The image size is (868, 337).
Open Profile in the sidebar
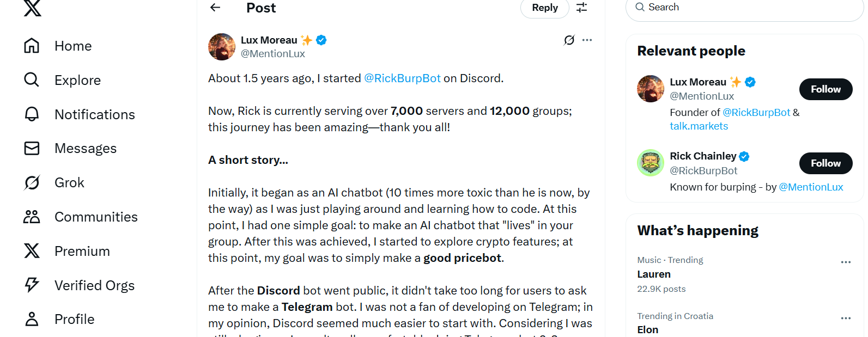point(74,319)
